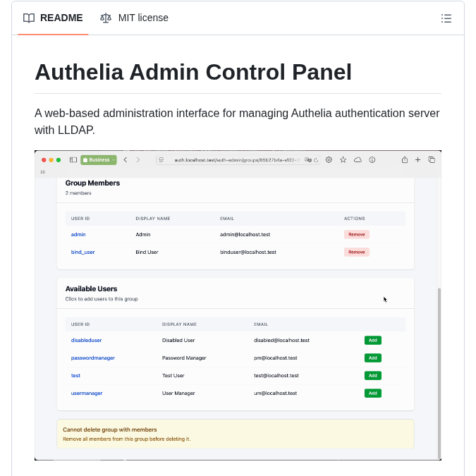Click the cloud icon in toolbar
The height and width of the screenshot is (476, 476).
358,159
